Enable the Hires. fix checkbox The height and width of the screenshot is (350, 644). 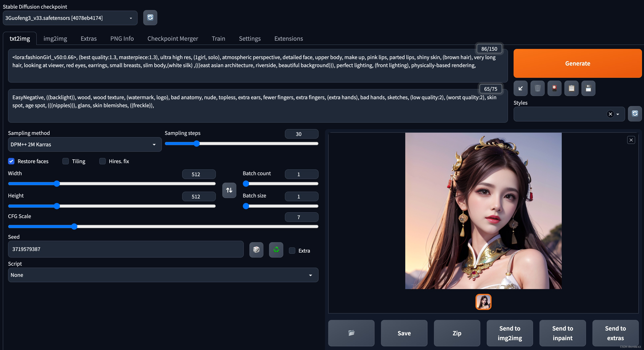pyautogui.click(x=103, y=161)
